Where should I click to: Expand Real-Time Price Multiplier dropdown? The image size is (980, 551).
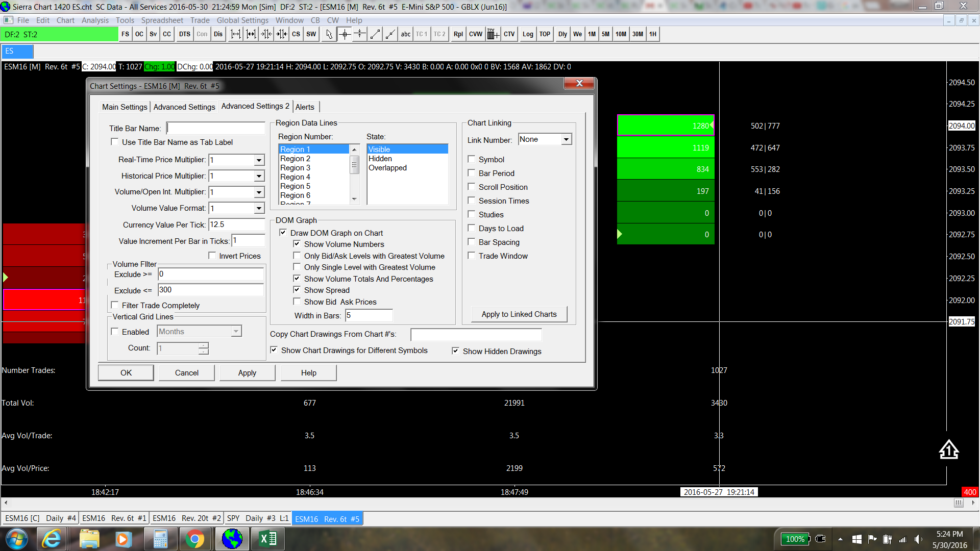[x=259, y=160]
